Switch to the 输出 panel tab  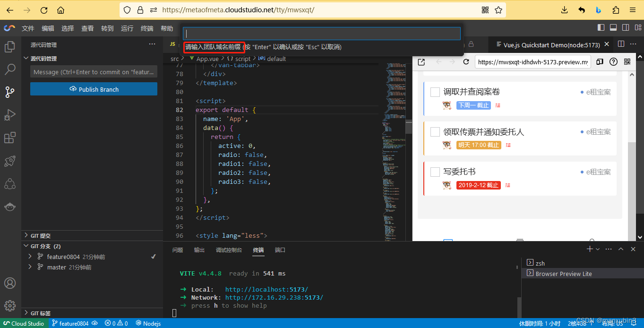click(x=199, y=250)
